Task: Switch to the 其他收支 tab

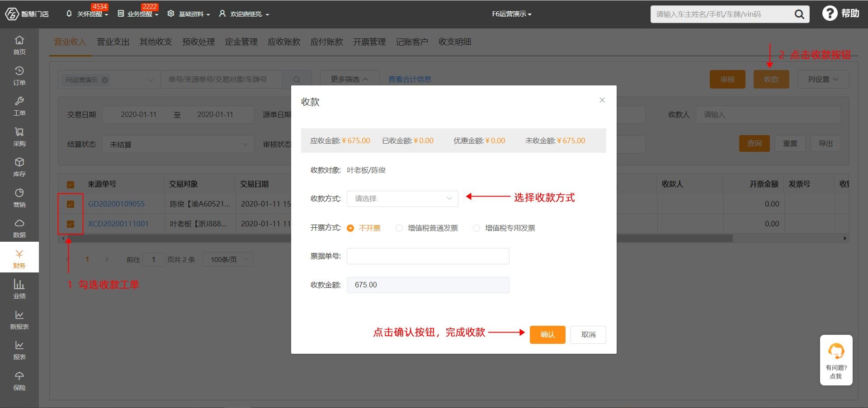Action: (x=156, y=42)
